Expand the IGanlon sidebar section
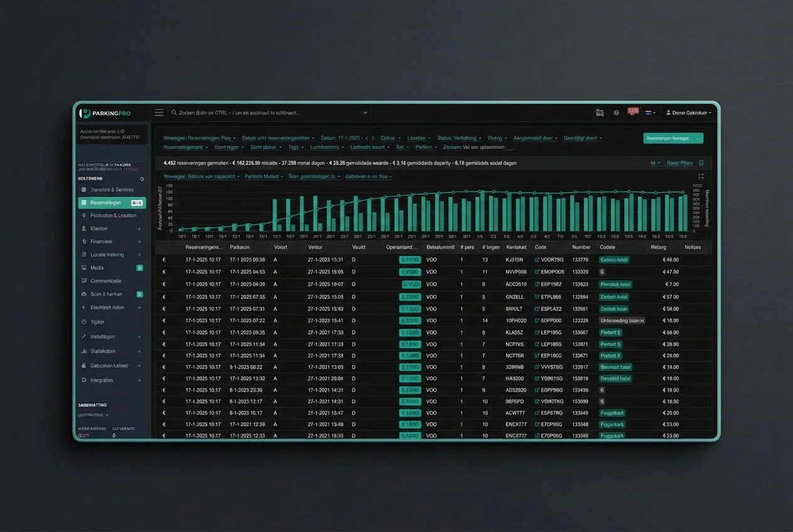 click(139, 229)
